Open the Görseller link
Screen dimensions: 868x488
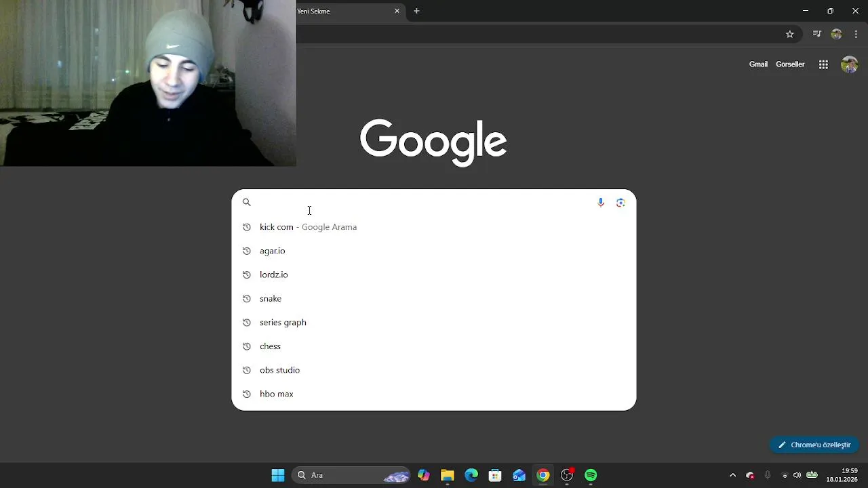click(x=790, y=64)
